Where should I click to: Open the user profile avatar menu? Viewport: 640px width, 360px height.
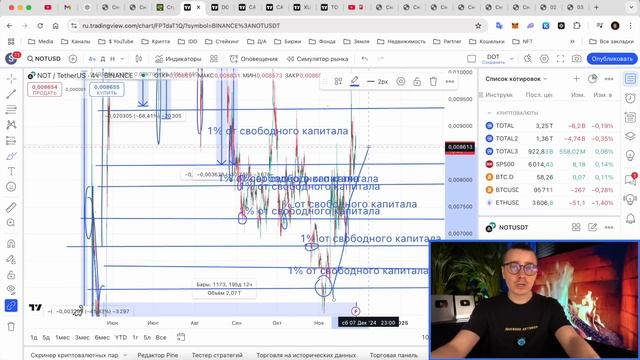[x=11, y=59]
